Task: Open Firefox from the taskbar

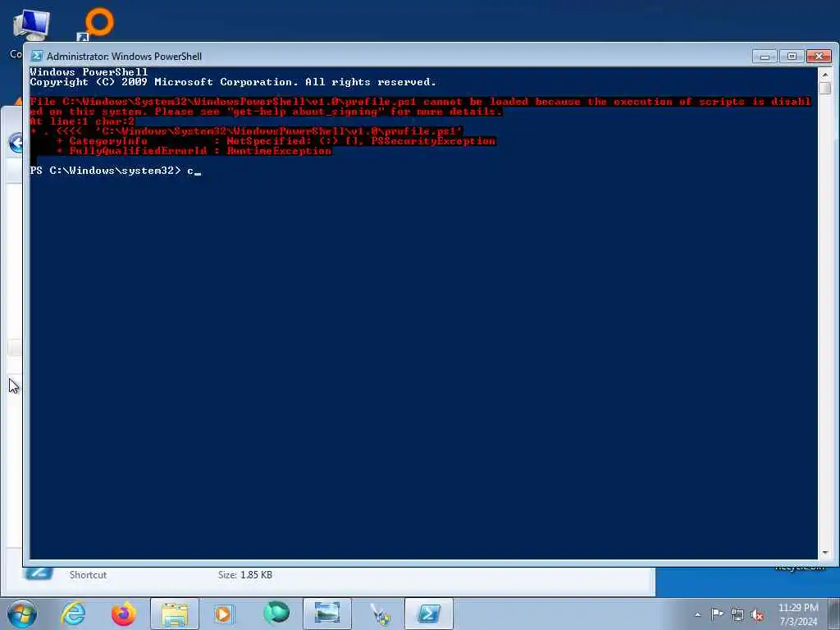Action: [x=123, y=614]
